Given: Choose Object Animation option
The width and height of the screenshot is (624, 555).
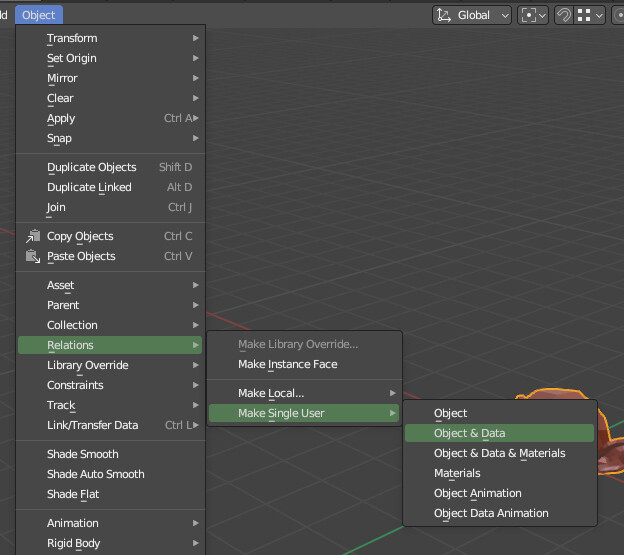Looking at the screenshot, I should pyautogui.click(x=499, y=493).
